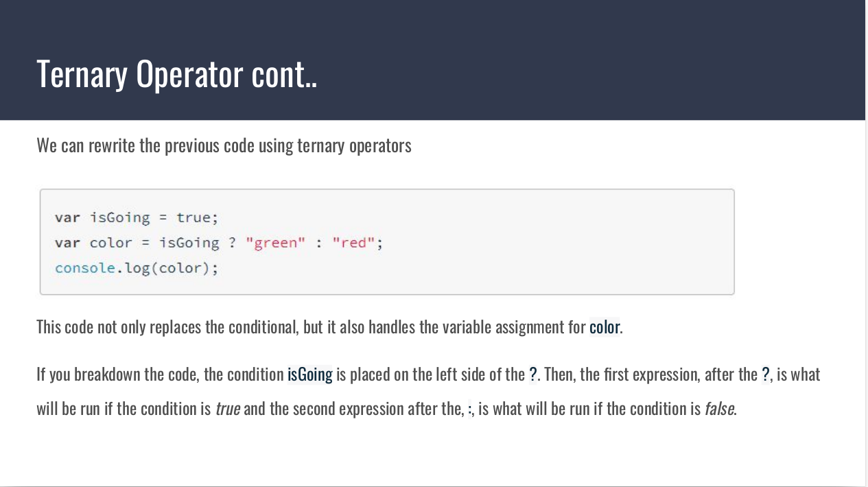This screenshot has width=868, height=487.
Task: Click the "green" string in the code
Action: [275, 243]
